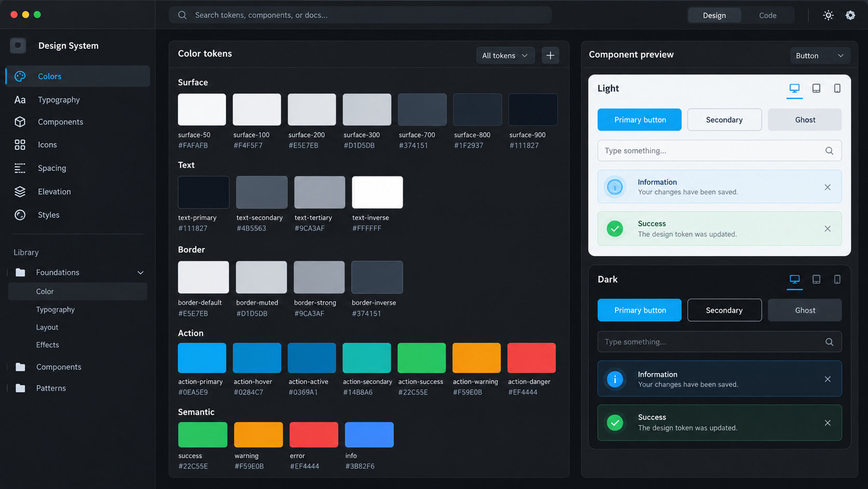This screenshot has height=489, width=868.
Task: Dismiss the Information alert in Dark preview
Action: (828, 379)
